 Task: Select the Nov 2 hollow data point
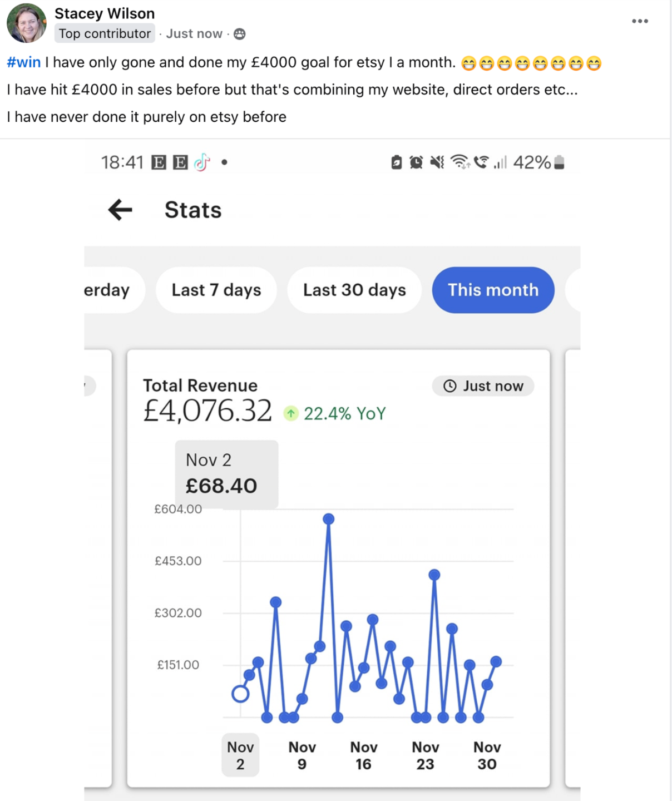click(240, 694)
